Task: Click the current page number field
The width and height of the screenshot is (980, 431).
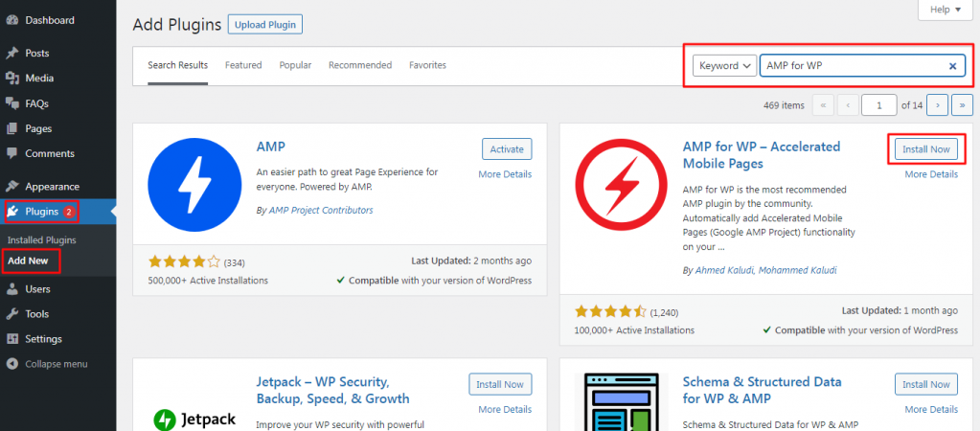Action: tap(879, 105)
